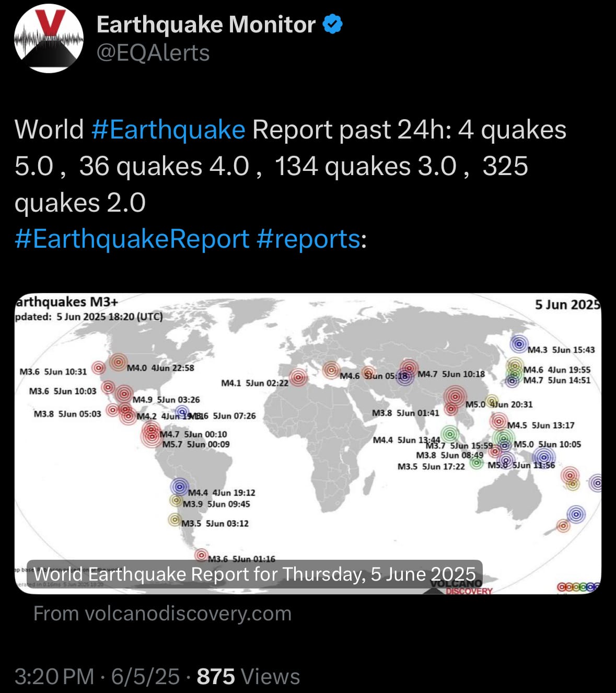616x693 pixels.
Task: Click the World Earthquake Report caption overlay
Action: coord(254,574)
